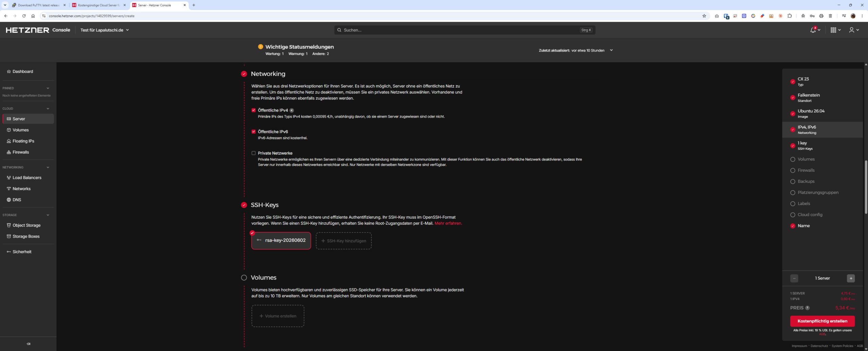868x351 pixels.
Task: Click the browser home button
Action: click(33, 16)
